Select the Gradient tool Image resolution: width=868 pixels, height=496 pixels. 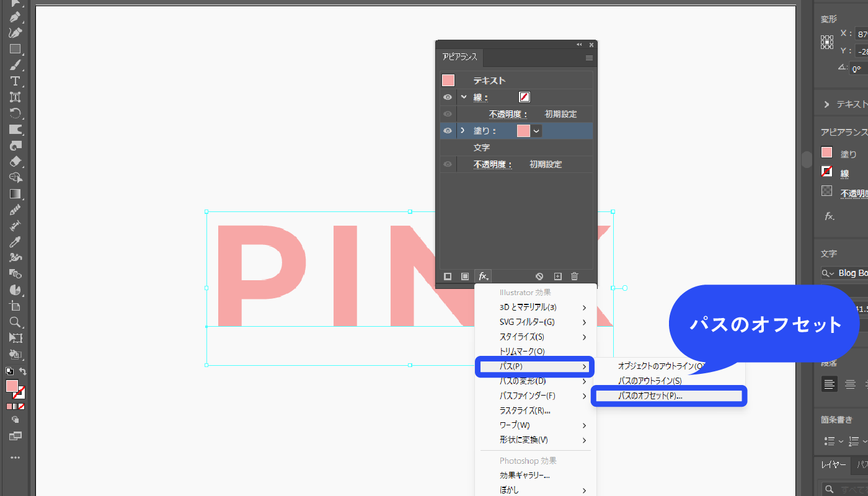[15, 194]
